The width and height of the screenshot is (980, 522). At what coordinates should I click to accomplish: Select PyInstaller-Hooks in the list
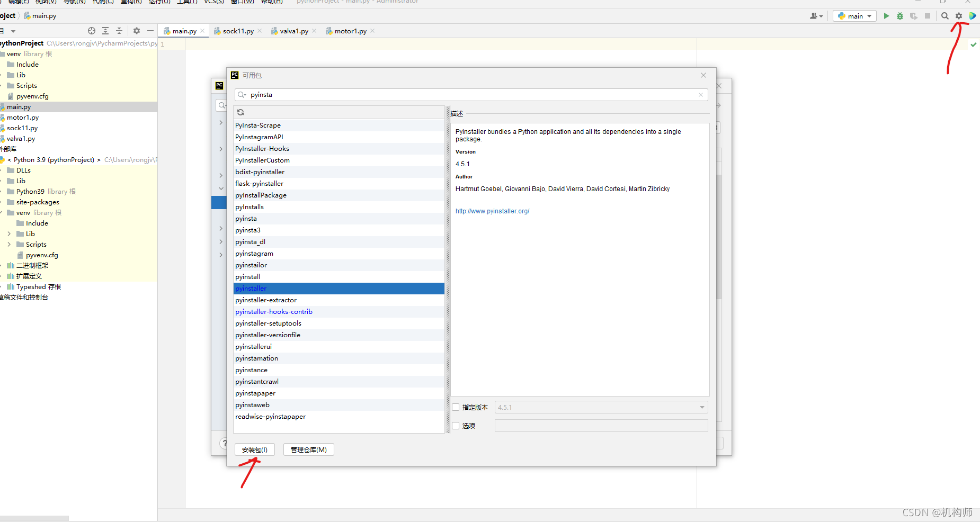339,149
